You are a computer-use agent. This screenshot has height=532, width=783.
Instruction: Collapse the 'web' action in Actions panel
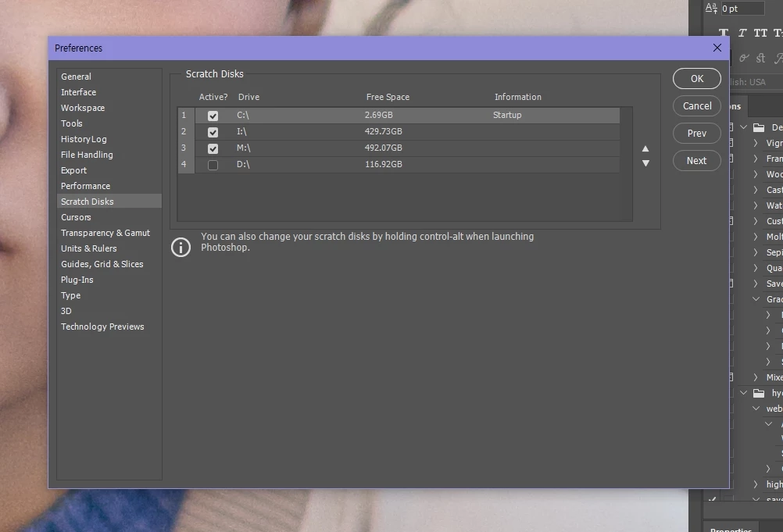coord(756,409)
